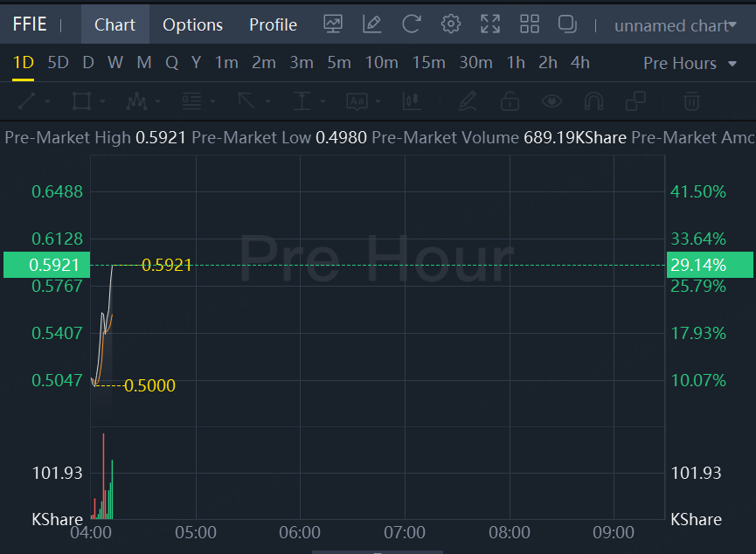
Task: Click the Pre-Market Volume 689.19KShare value
Action: pos(575,138)
